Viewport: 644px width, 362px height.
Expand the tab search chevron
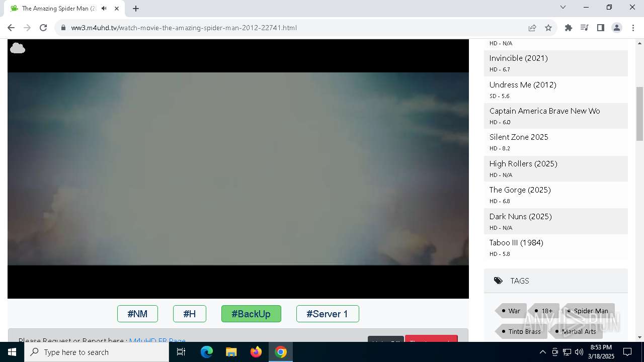tap(563, 7)
